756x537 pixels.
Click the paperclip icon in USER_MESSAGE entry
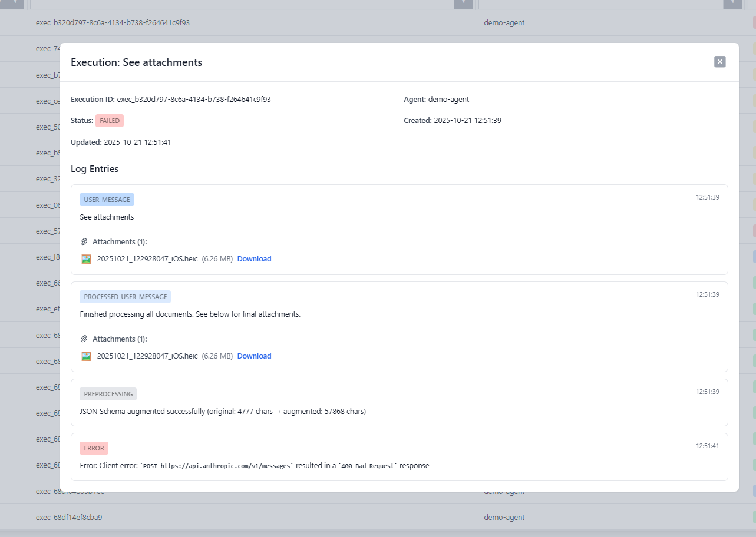[x=84, y=242]
